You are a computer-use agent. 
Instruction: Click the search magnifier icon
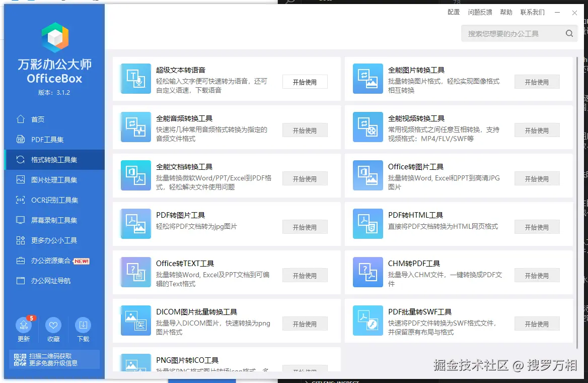[x=569, y=33]
